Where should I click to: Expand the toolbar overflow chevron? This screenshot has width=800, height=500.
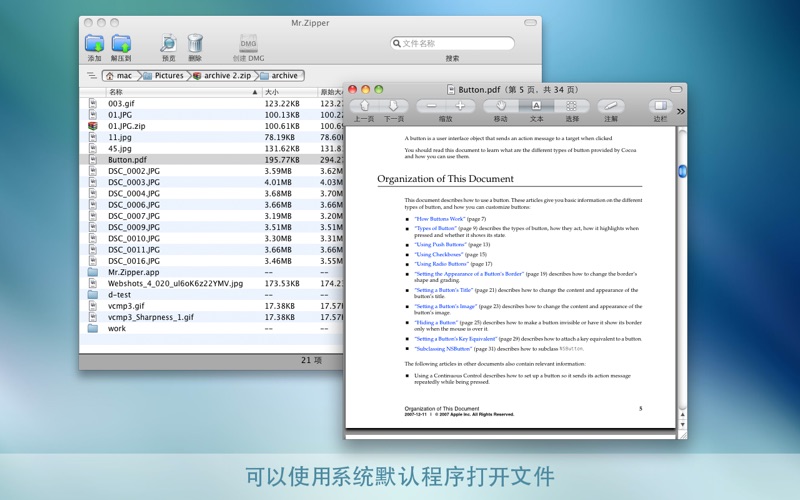pyautogui.click(x=681, y=111)
